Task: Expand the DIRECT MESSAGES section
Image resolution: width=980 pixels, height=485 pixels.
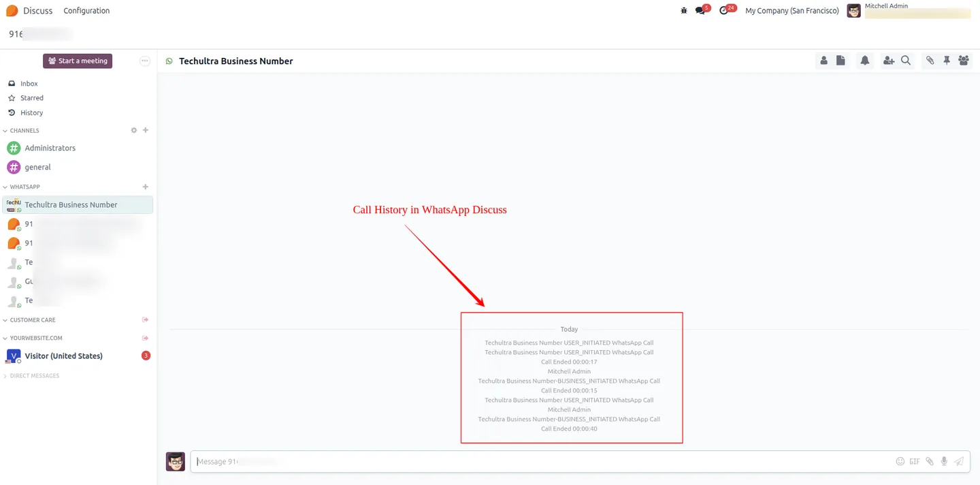Action: 31,375
